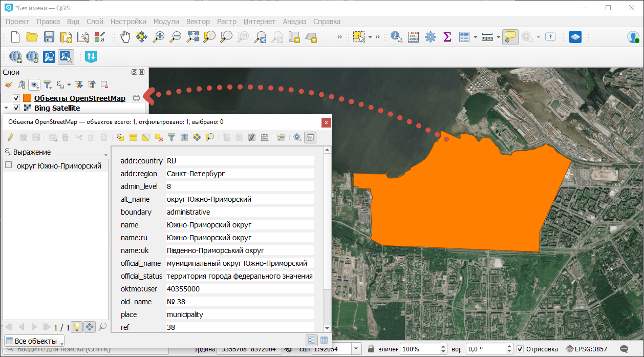The width and height of the screenshot is (644, 357).
Task: Open the Все объекты filter dropdown
Action: point(35,341)
